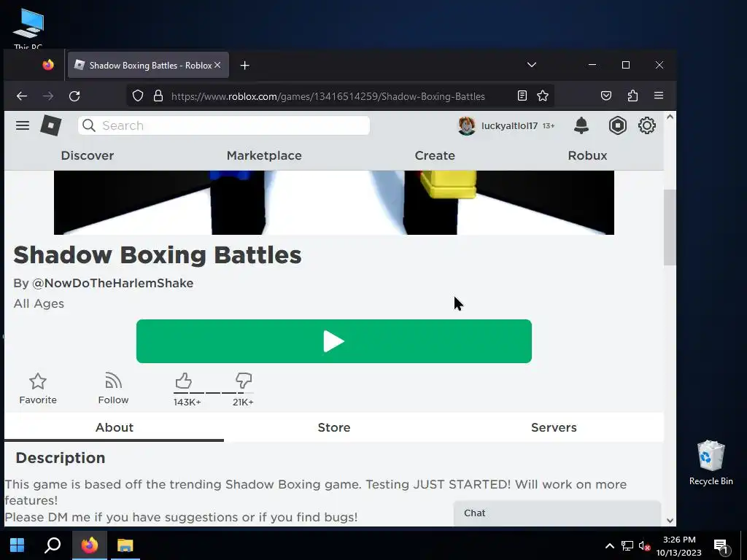
Task: Expand the list all tabs dropdown
Action: (x=532, y=65)
